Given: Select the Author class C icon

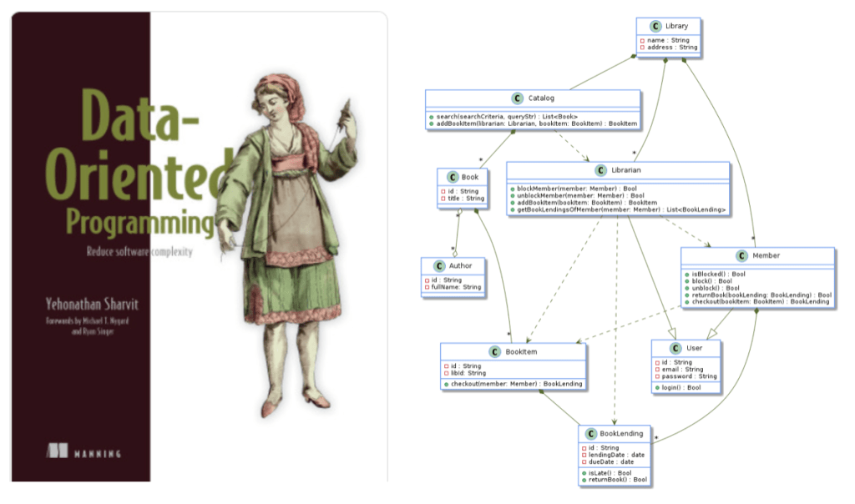Looking at the screenshot, I should point(439,265).
